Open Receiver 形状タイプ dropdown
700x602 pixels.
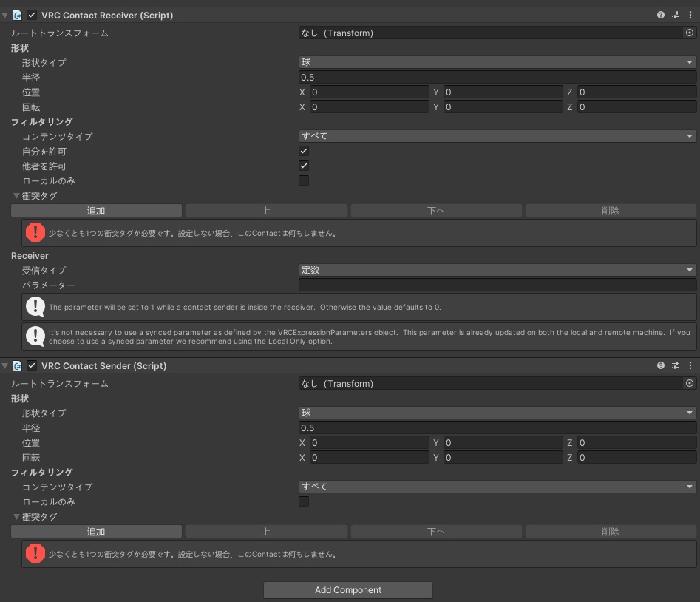coord(497,62)
